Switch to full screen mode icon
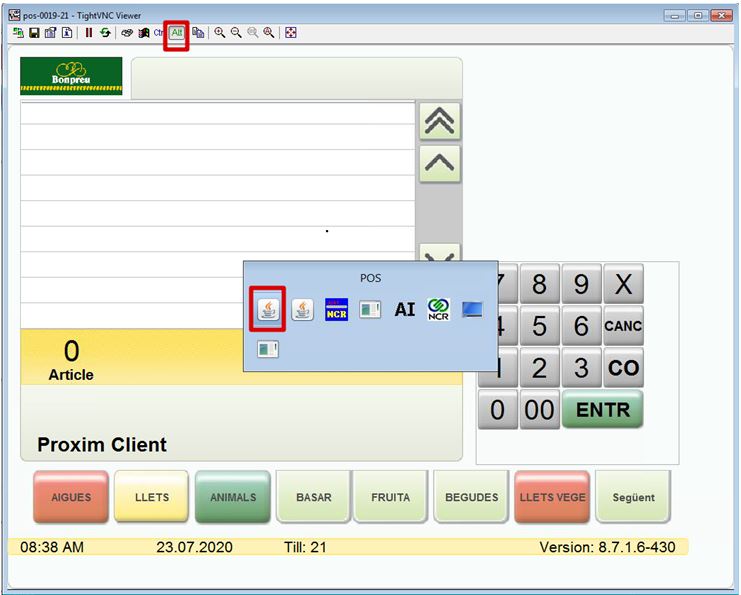Screen dimensions: 741x595 pyautogui.click(x=291, y=33)
